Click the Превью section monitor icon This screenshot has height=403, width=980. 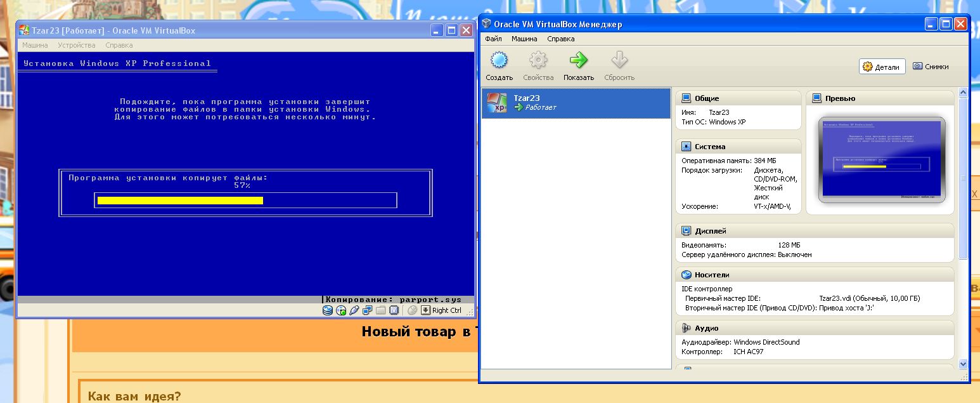point(817,98)
